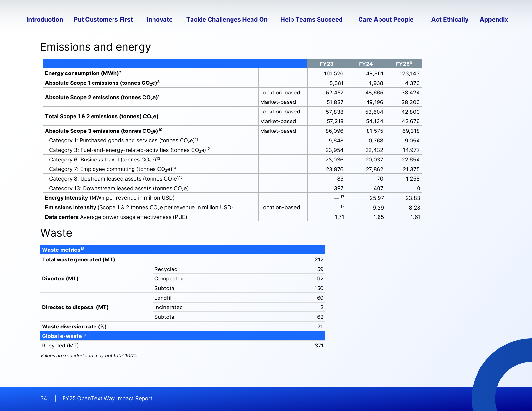Select Total waste generated value 212
The width and height of the screenshot is (532, 411).
click(319, 259)
